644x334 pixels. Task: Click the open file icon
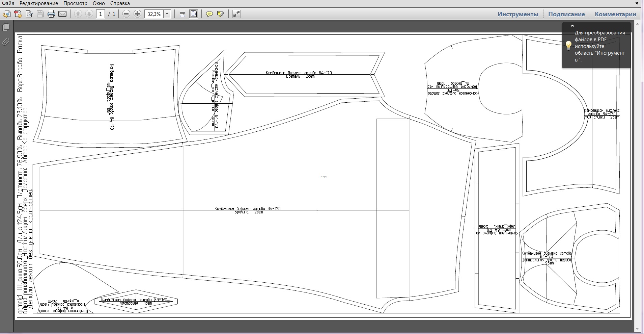[7, 14]
